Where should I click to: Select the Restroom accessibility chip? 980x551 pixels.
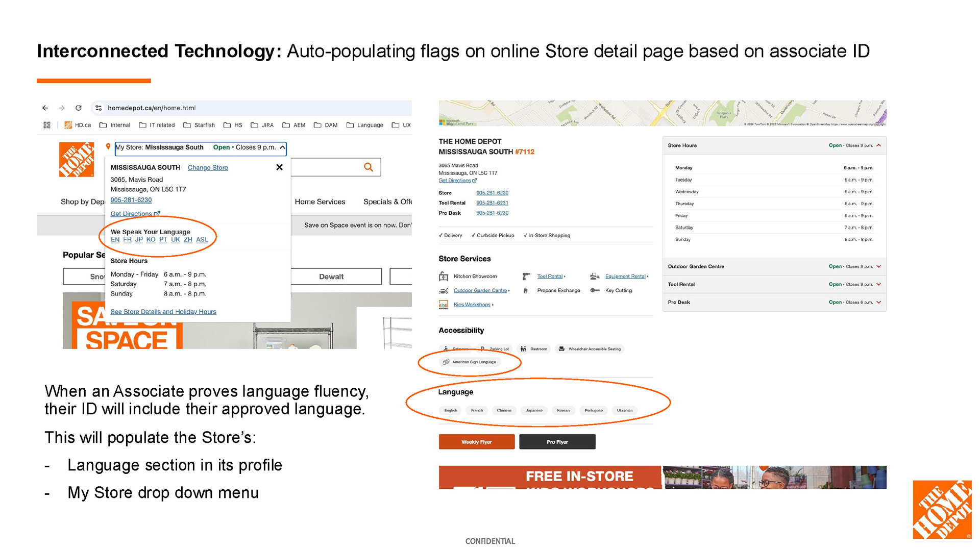[534, 349]
